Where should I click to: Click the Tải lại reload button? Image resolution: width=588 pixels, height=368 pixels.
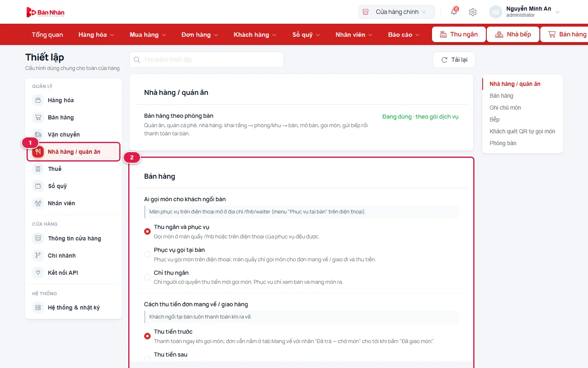(x=454, y=60)
